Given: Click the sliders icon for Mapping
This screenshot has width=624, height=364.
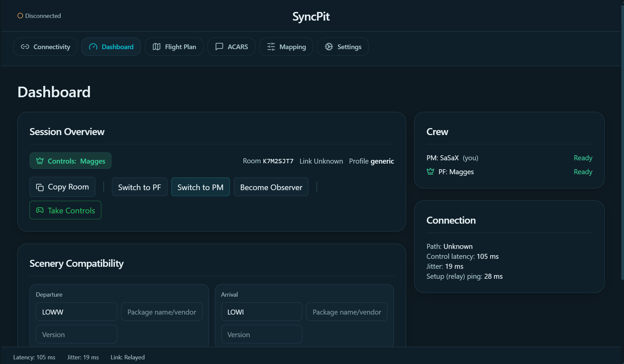Looking at the screenshot, I should coord(271,47).
